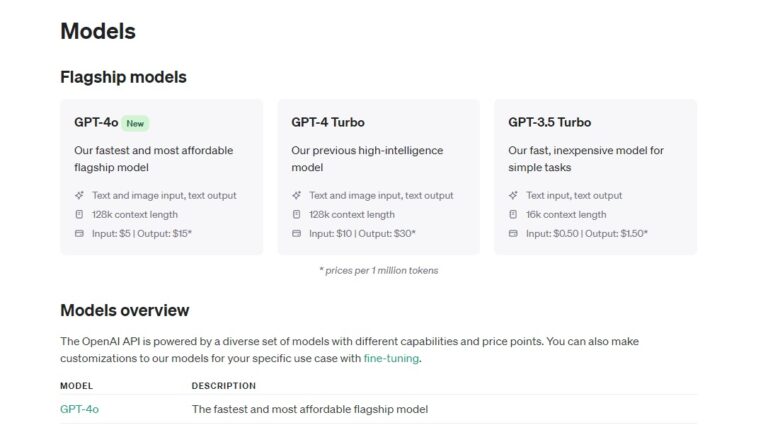Click the context length icon in GPT-4 Turbo card
Viewport: 768px width, 425px height.
[296, 215]
